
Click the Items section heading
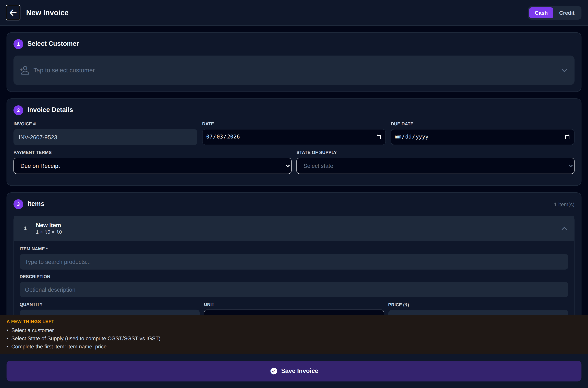pos(36,204)
